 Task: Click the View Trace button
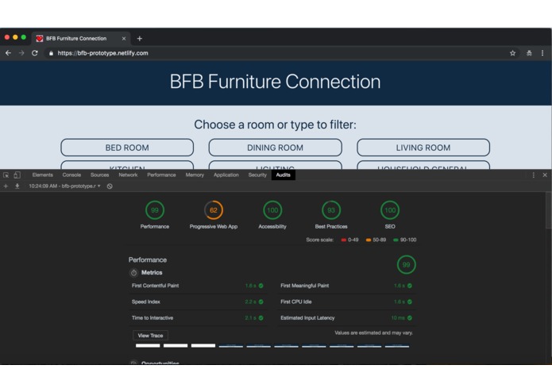coord(150,336)
